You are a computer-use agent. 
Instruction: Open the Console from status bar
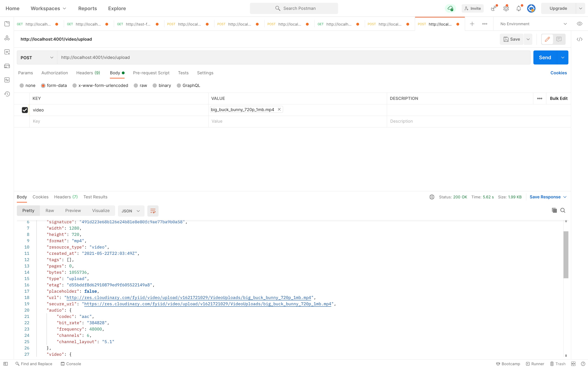click(x=71, y=364)
